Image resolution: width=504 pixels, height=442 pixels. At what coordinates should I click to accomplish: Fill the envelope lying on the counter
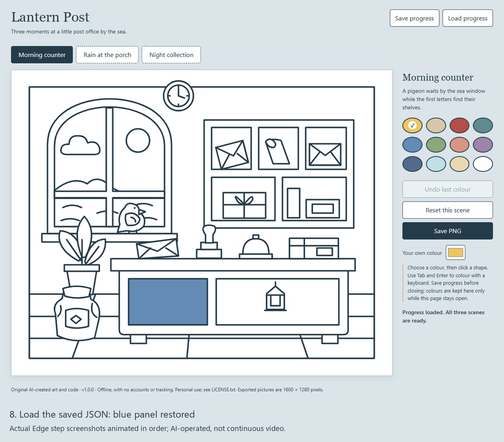click(157, 249)
